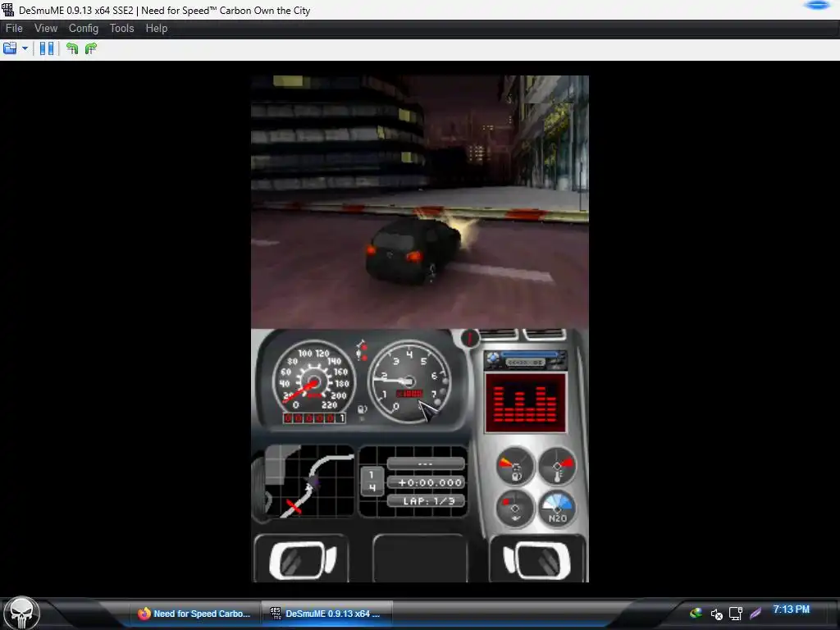Open the View menu
The image size is (840, 630).
46,29
